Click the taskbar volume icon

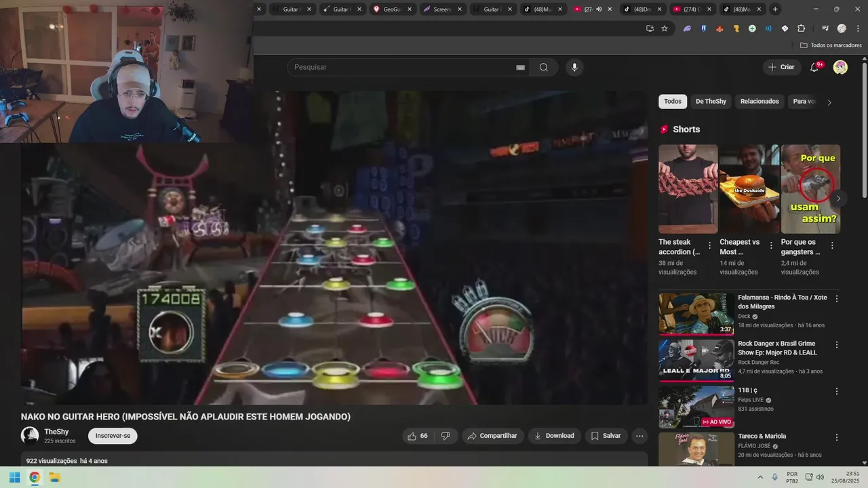tap(820, 477)
